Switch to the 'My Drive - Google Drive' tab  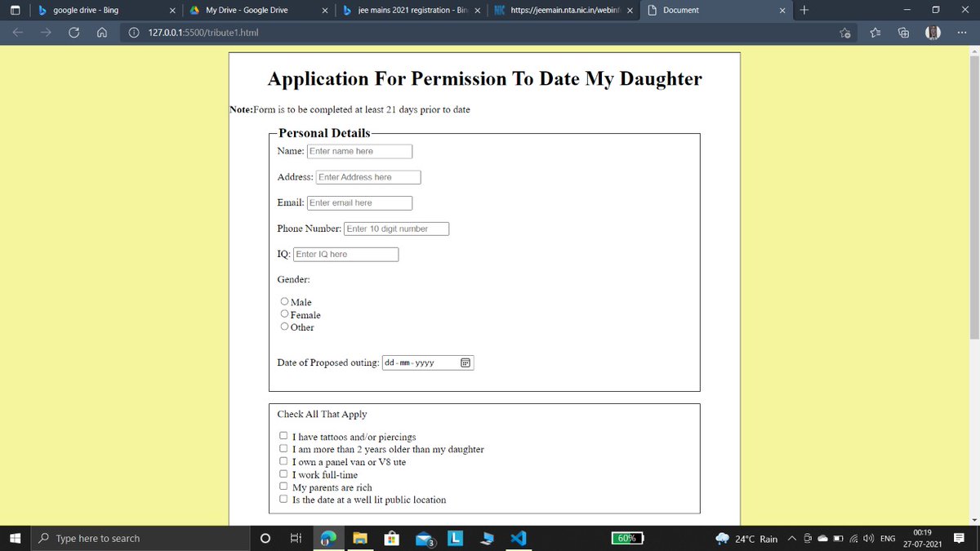pyautogui.click(x=257, y=10)
